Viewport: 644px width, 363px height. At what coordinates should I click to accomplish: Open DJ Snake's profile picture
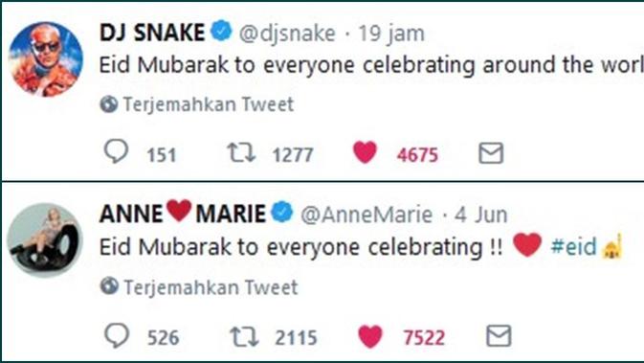(46, 59)
